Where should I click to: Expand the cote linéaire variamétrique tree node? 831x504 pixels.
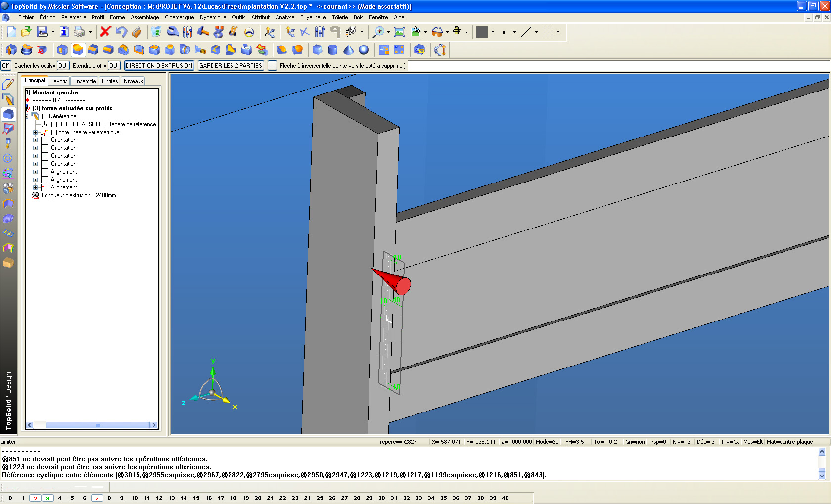35,132
